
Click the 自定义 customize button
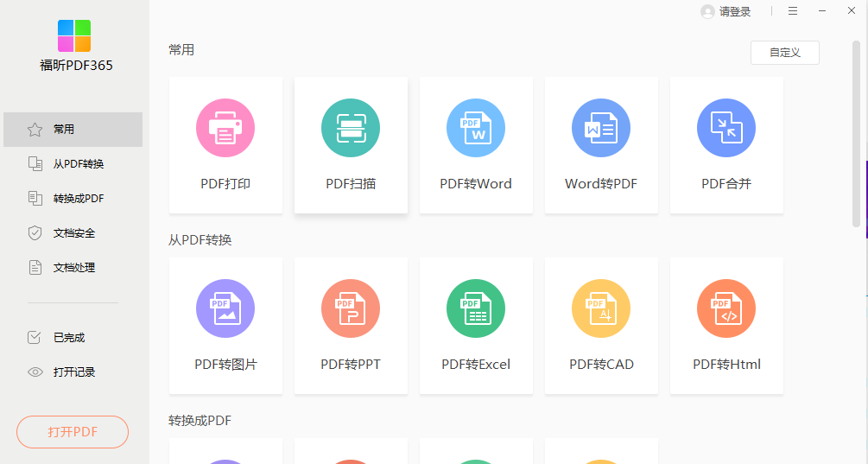[784, 53]
